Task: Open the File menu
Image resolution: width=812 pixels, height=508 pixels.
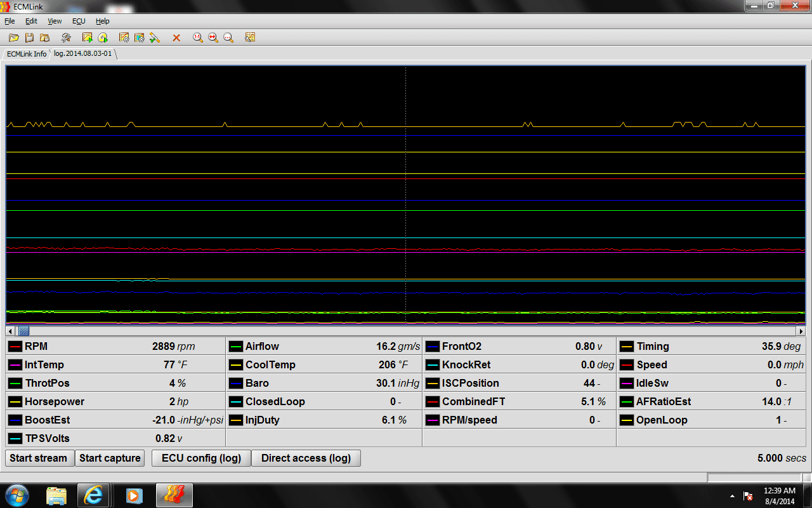Action: tap(10, 21)
